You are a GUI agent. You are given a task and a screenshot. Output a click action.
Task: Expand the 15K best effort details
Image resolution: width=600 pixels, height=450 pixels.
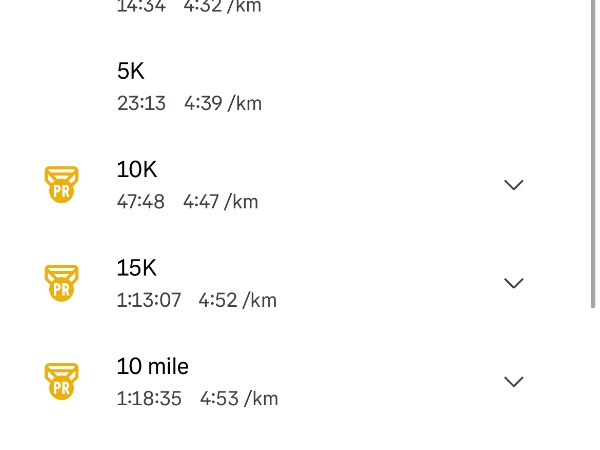[x=514, y=283]
